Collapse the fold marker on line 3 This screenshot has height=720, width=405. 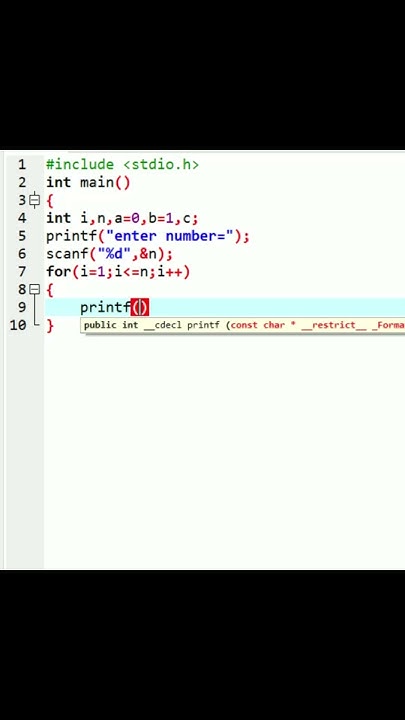point(34,201)
